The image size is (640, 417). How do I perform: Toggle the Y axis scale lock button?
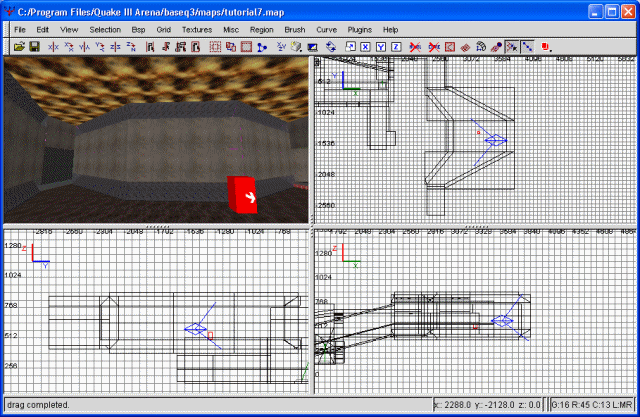(381, 47)
